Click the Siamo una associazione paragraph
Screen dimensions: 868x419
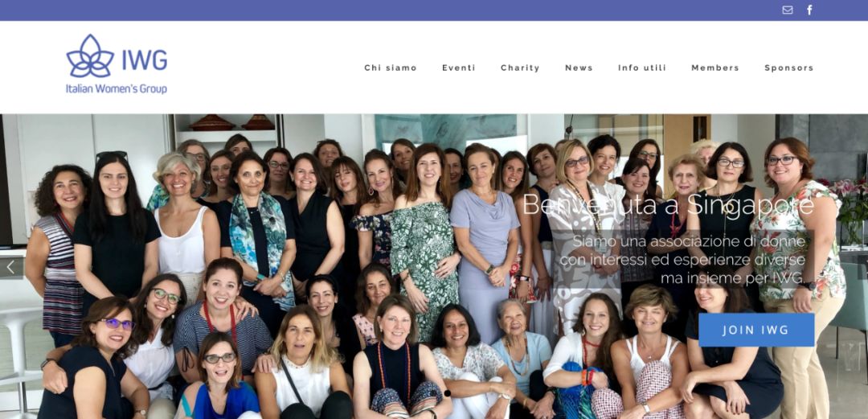pos(682,260)
